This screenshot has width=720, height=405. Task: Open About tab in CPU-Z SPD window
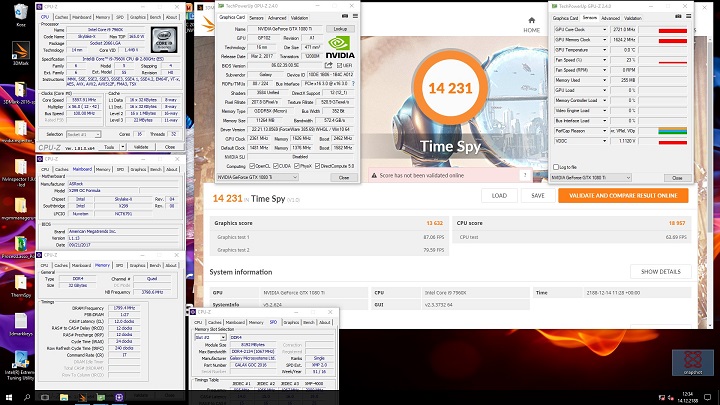click(x=325, y=322)
